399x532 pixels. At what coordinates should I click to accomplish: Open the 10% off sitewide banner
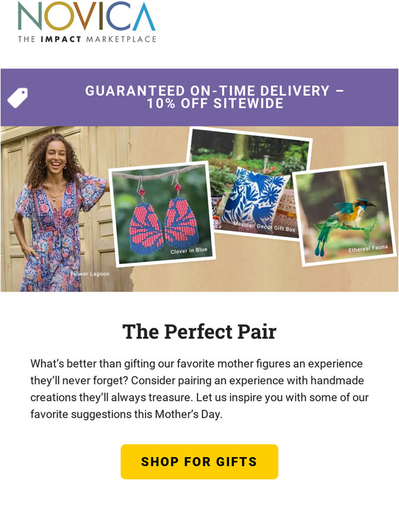pyautogui.click(x=199, y=98)
